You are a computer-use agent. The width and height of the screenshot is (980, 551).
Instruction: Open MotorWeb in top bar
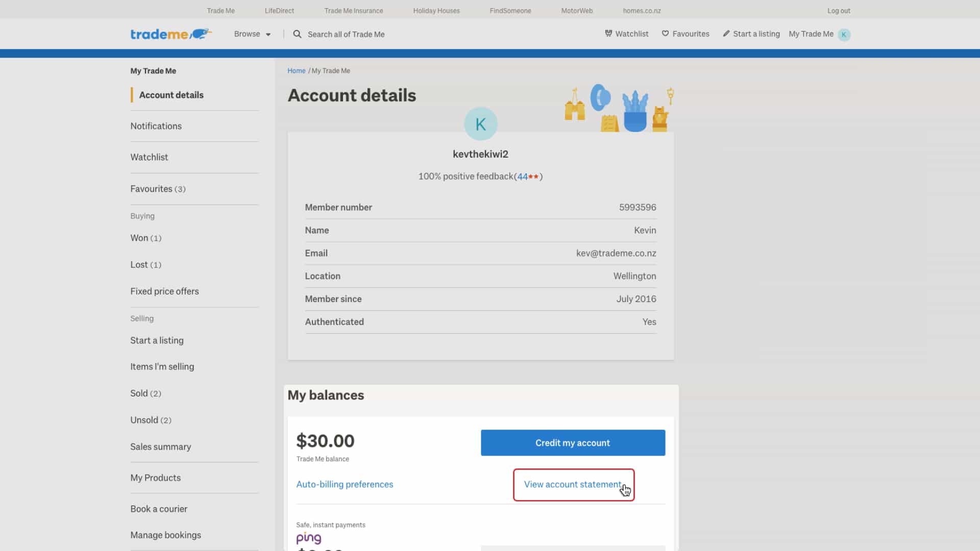577,11
